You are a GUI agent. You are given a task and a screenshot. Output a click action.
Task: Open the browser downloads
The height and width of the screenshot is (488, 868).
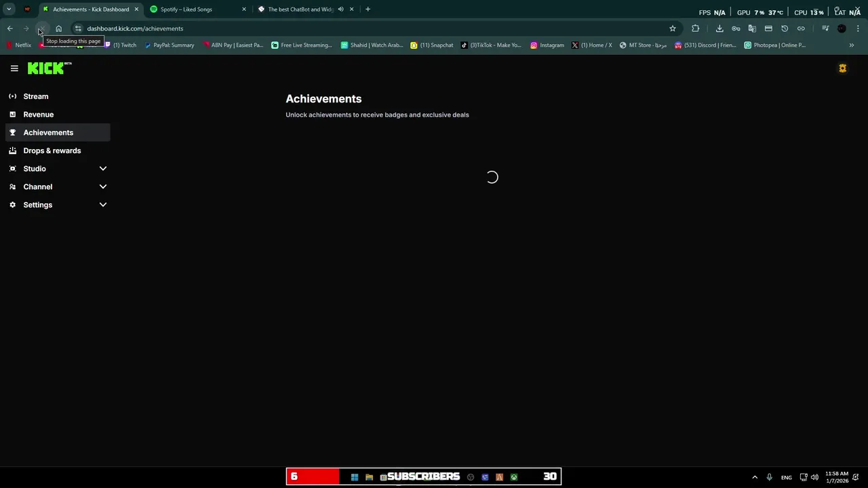point(719,28)
